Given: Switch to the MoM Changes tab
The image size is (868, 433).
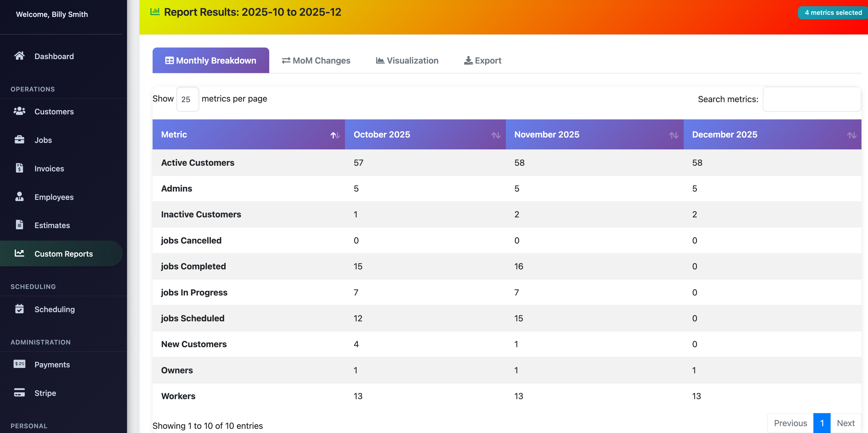Looking at the screenshot, I should 316,60.
